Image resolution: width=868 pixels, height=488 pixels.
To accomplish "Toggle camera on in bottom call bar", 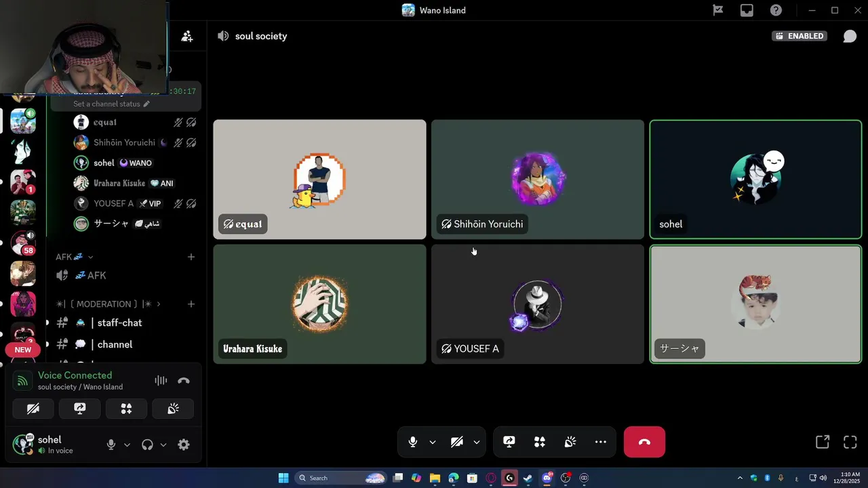I will pos(457,442).
